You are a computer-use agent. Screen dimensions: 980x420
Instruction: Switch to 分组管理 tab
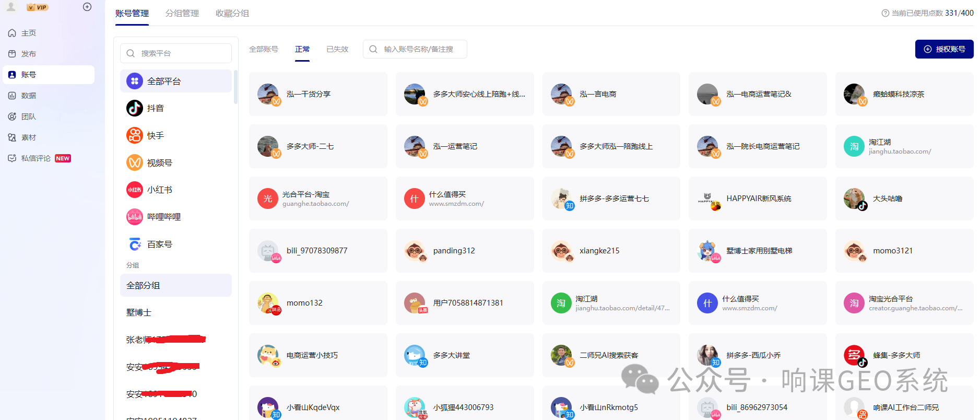(182, 13)
